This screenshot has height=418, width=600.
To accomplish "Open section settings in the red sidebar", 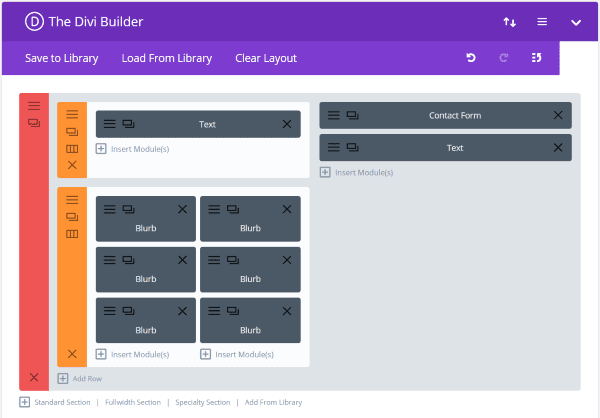I will pos(34,106).
